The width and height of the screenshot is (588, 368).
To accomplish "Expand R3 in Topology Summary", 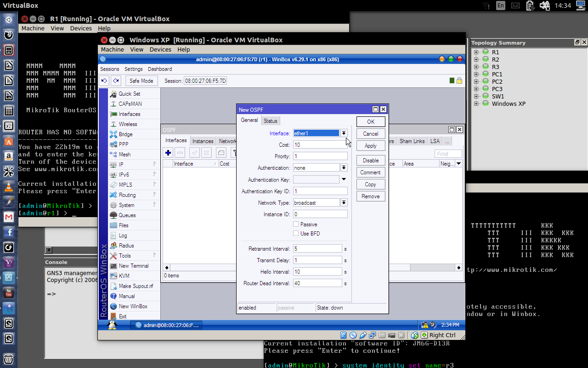I will click(x=476, y=67).
